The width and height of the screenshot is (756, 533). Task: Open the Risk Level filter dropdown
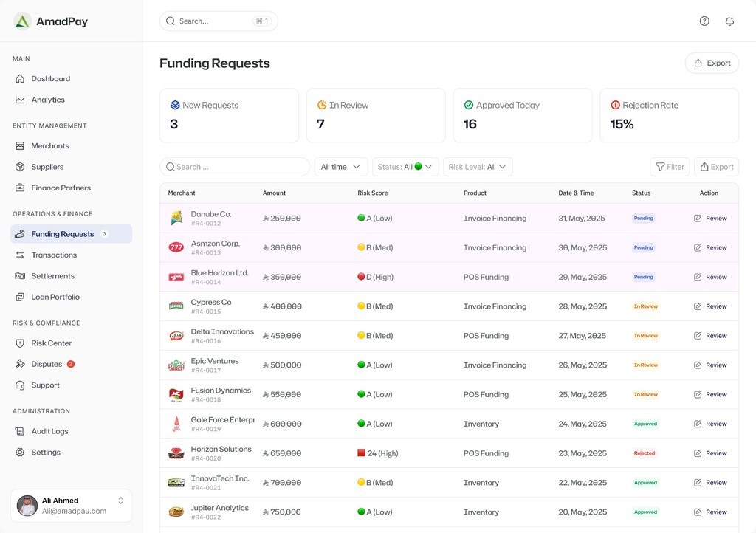[x=477, y=167]
